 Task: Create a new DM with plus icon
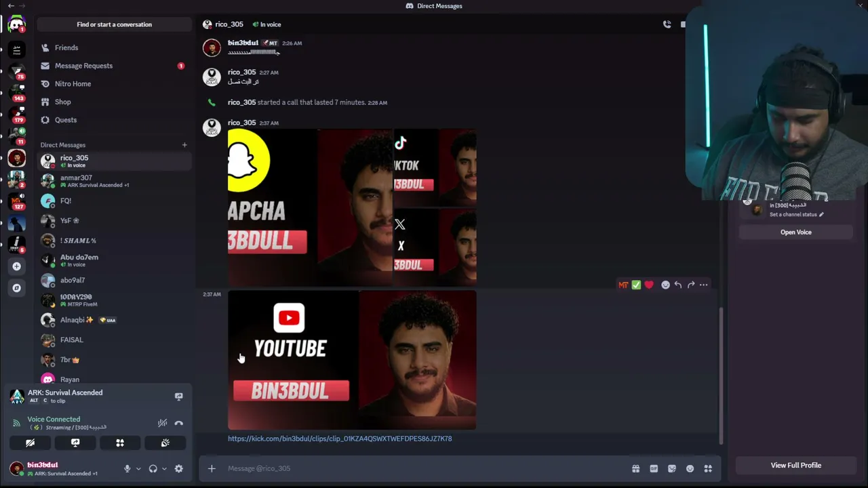click(x=184, y=144)
